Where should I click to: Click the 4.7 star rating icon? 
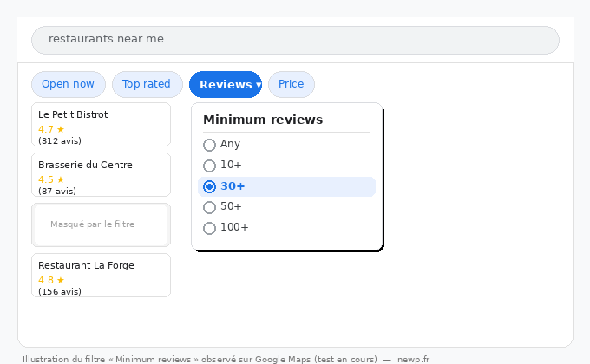[x=61, y=129]
